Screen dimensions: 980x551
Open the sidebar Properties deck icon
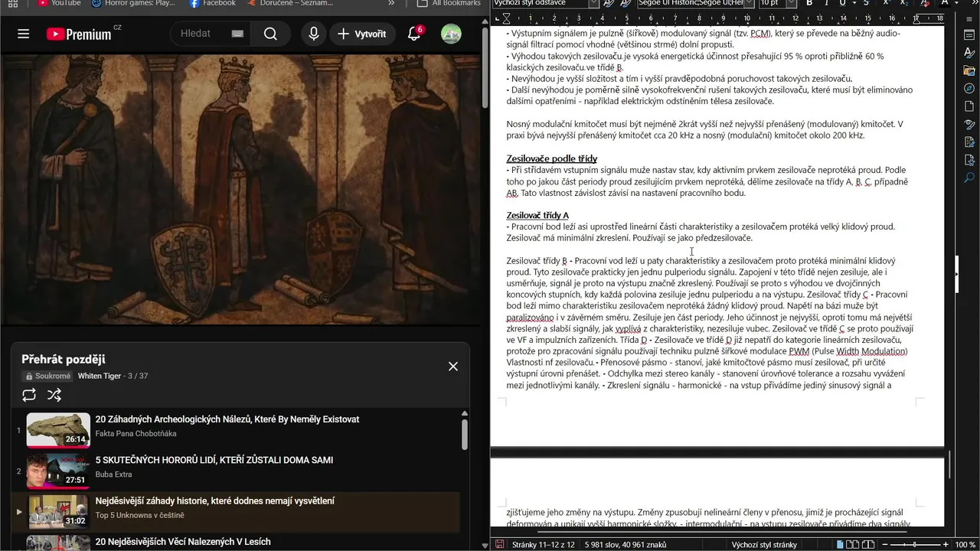969,35
